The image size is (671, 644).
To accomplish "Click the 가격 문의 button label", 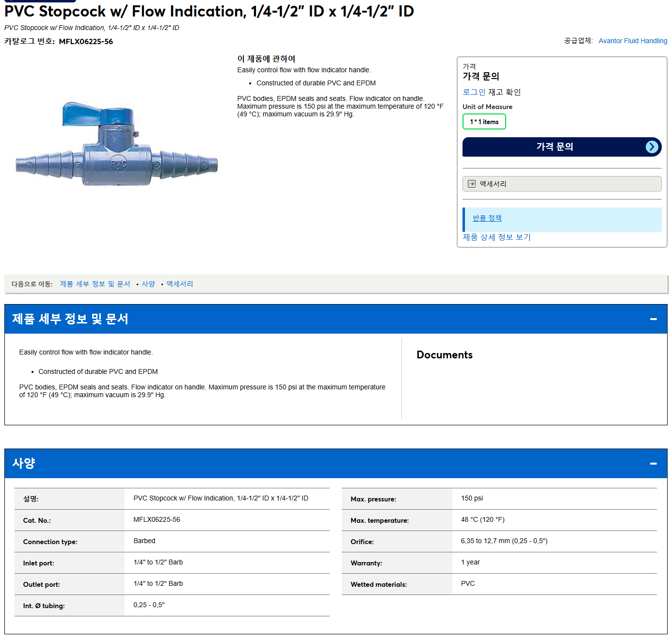I will pos(555,146).
